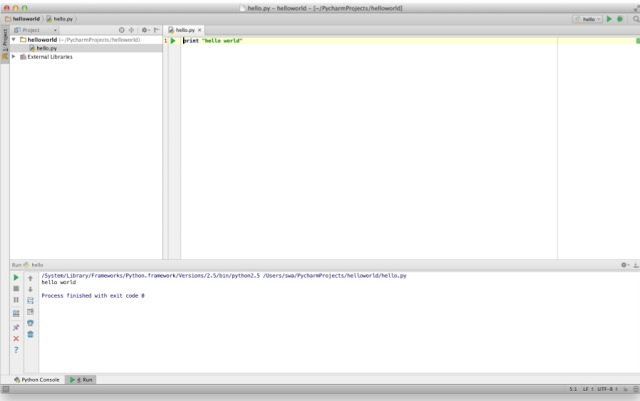640x401 pixels.
Task: Toggle the read-only lock icon in status bar
Action: click(625, 390)
